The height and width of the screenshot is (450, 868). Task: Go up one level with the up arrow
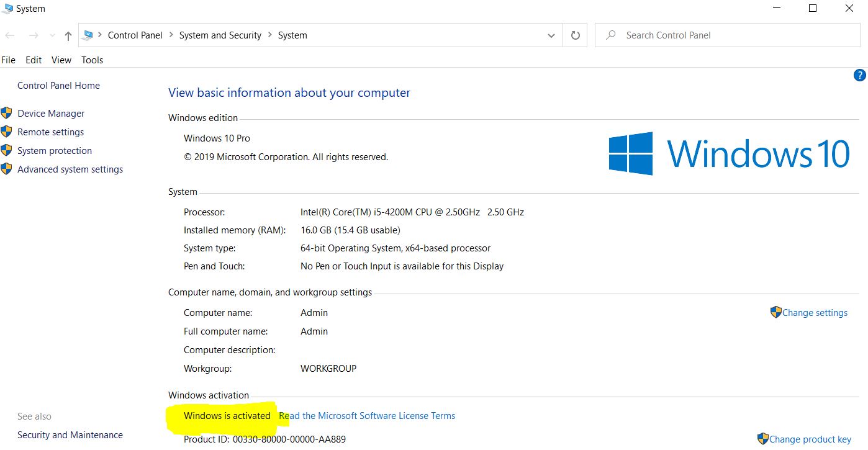68,35
